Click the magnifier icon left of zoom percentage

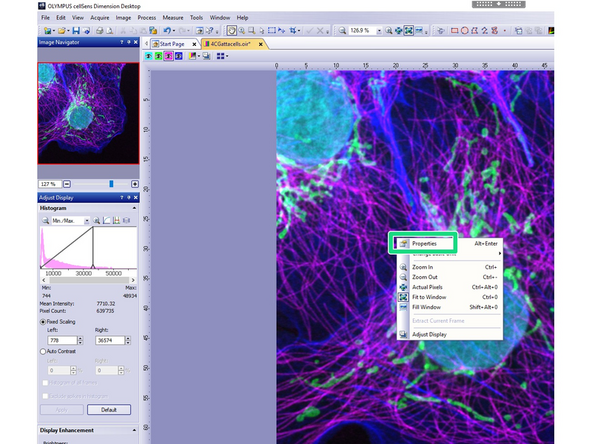point(342,31)
